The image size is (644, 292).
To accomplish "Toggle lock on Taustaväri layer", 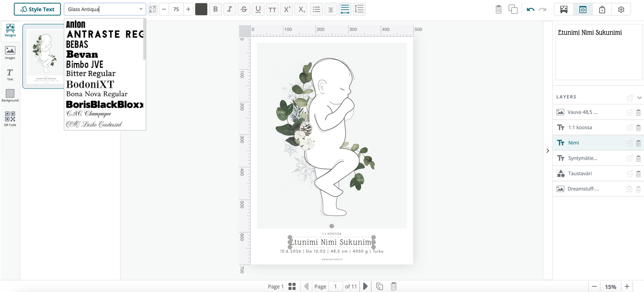I will tap(630, 173).
